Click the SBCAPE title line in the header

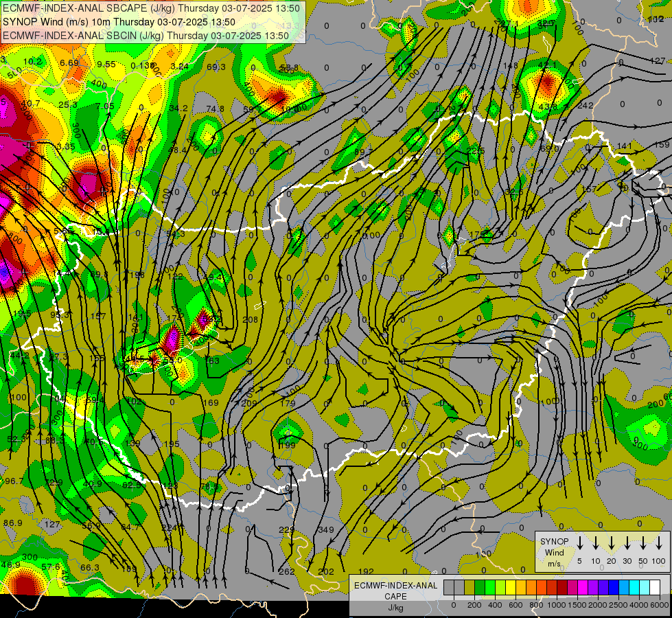151,8
